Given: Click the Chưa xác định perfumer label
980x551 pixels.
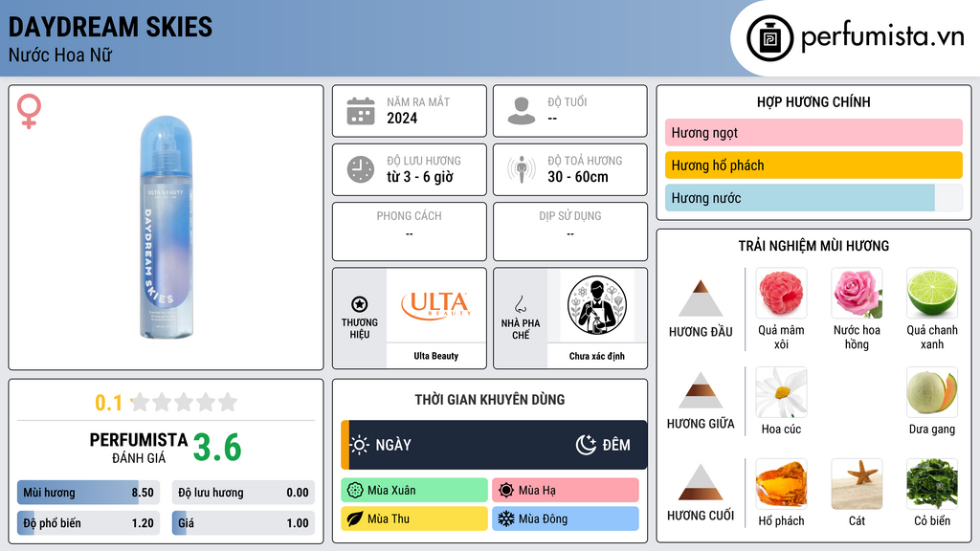Looking at the screenshot, I should (x=597, y=356).
